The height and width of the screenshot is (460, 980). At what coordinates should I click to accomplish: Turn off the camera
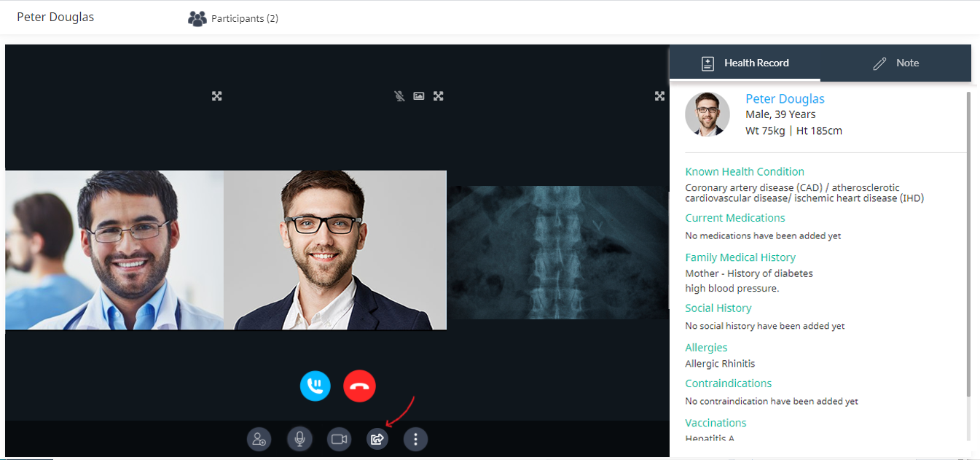(339, 439)
